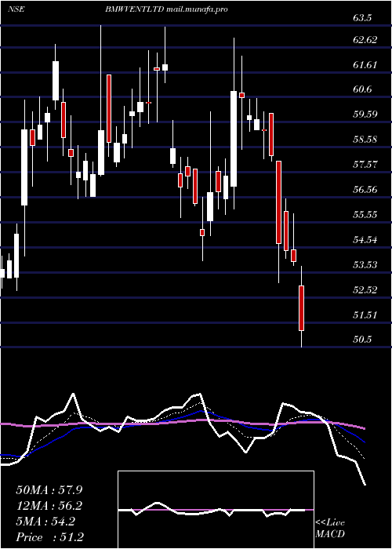
Task: Click the 50.5 price axis label
Action: (362, 340)
